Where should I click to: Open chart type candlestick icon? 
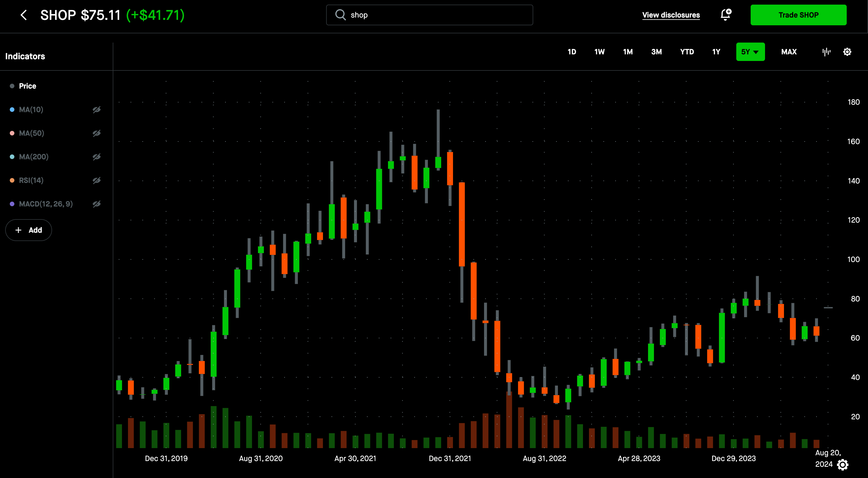coord(826,51)
